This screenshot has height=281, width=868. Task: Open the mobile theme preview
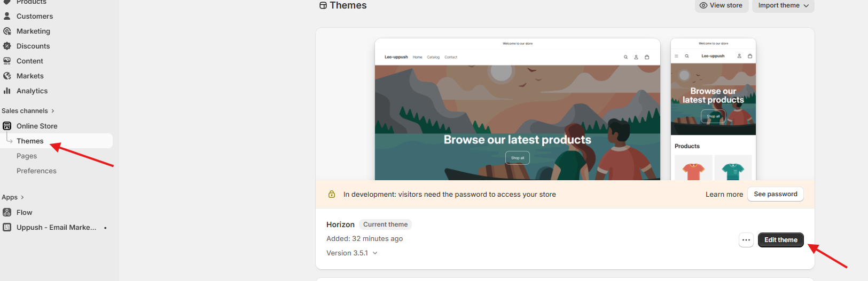click(x=713, y=109)
